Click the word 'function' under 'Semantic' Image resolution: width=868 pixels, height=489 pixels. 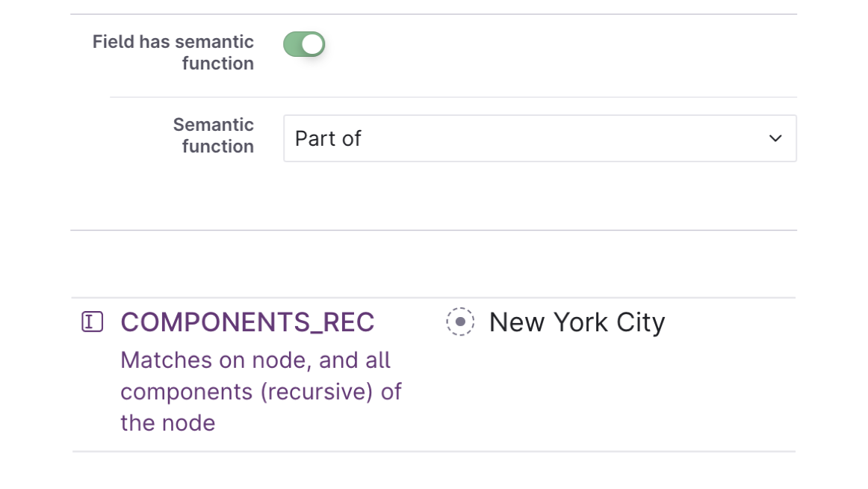pyautogui.click(x=218, y=147)
